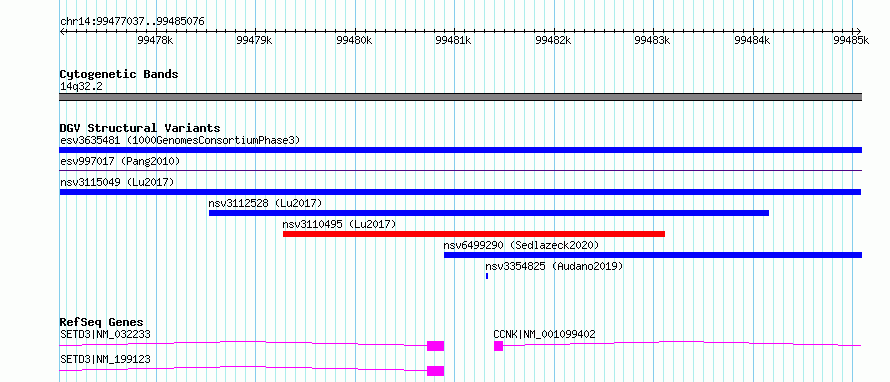Viewport: 890px width, 382px height.
Task: Click the 14q32.2 band label
Action: pos(81,86)
